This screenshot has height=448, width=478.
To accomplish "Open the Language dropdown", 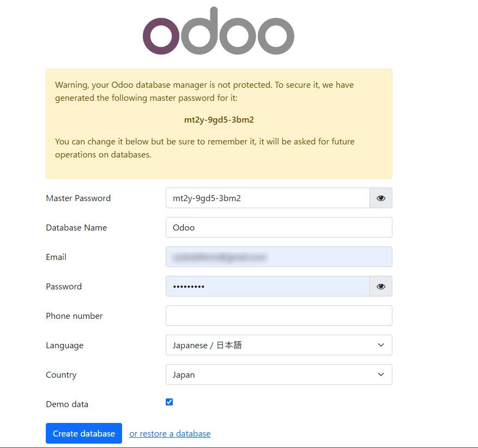I will [x=279, y=345].
